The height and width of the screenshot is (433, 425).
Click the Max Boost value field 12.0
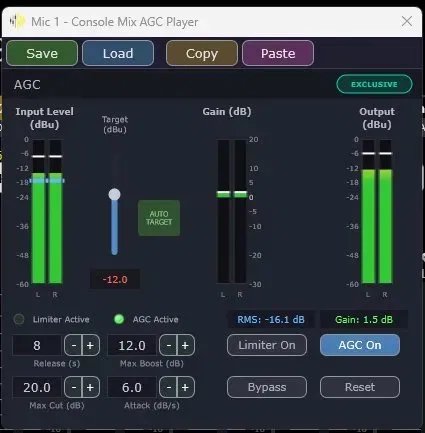click(132, 345)
